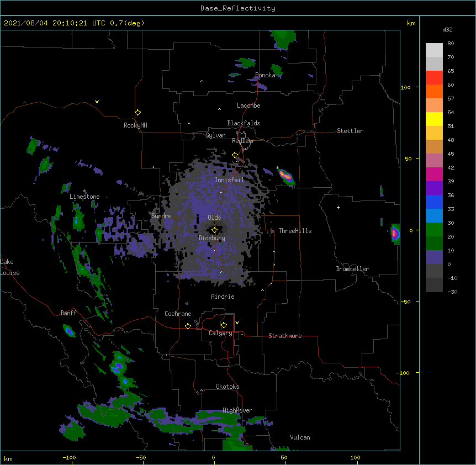
Task: Click the HighRiver label
Action: pos(237,410)
